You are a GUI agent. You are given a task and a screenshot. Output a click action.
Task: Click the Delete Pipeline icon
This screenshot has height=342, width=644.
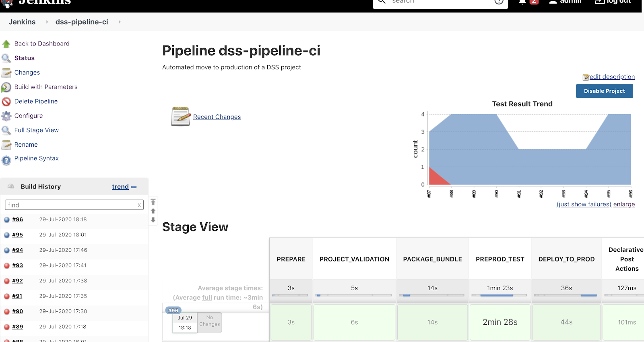[x=6, y=101]
